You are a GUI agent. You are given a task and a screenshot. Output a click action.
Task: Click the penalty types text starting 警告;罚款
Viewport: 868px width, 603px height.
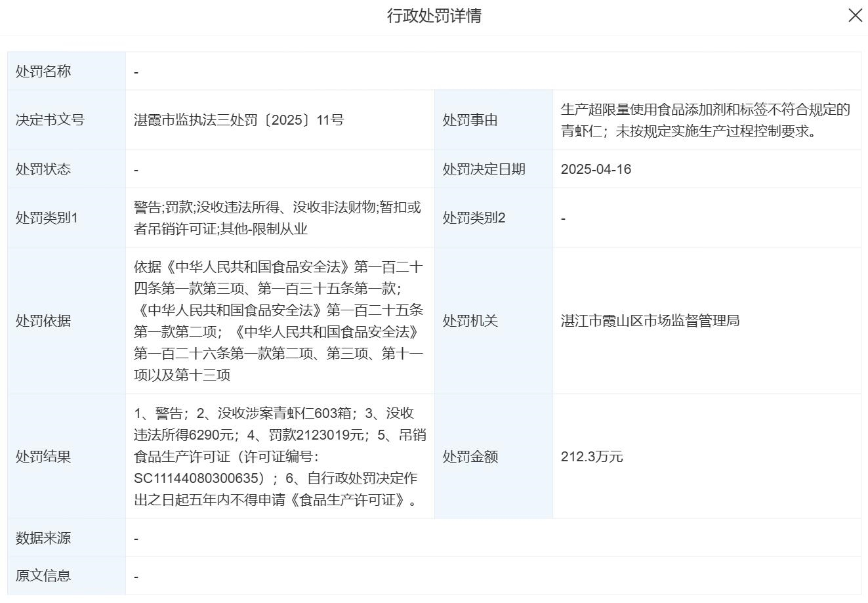click(278, 218)
